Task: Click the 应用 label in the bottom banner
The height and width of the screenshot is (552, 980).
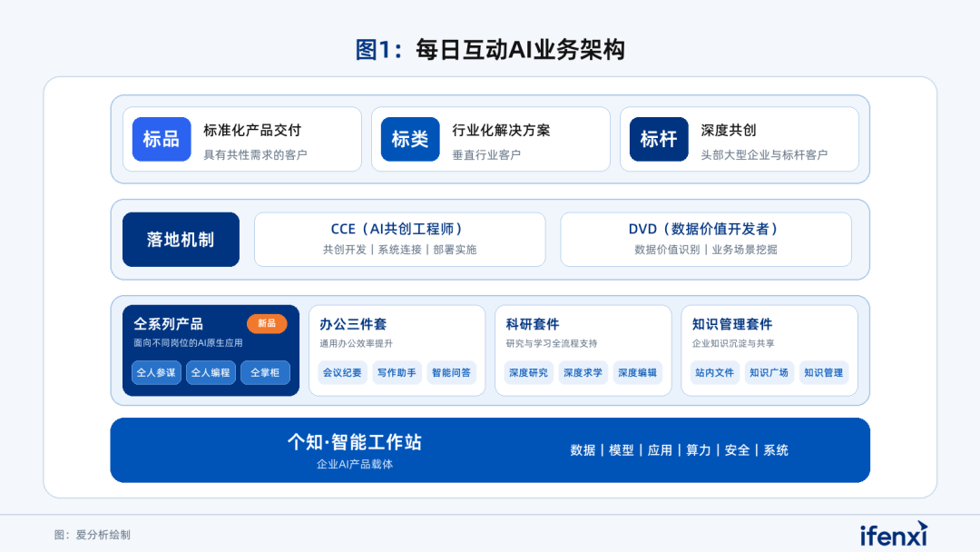Action: coord(660,450)
